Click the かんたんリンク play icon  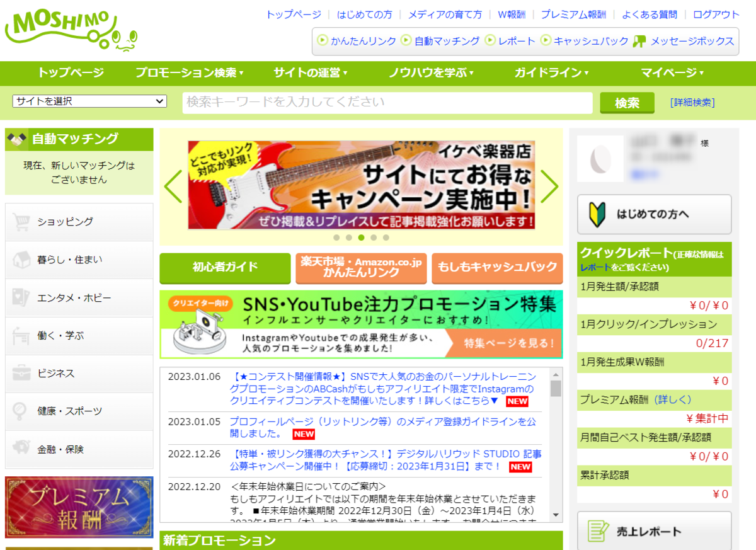click(323, 40)
